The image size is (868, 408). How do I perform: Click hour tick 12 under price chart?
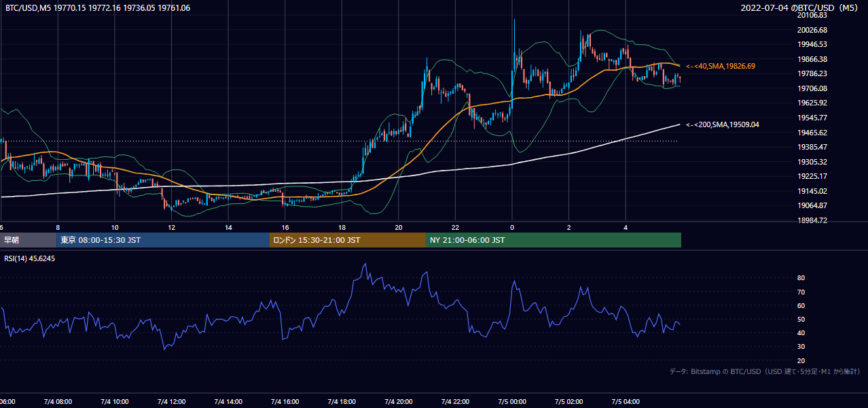pyautogui.click(x=171, y=228)
